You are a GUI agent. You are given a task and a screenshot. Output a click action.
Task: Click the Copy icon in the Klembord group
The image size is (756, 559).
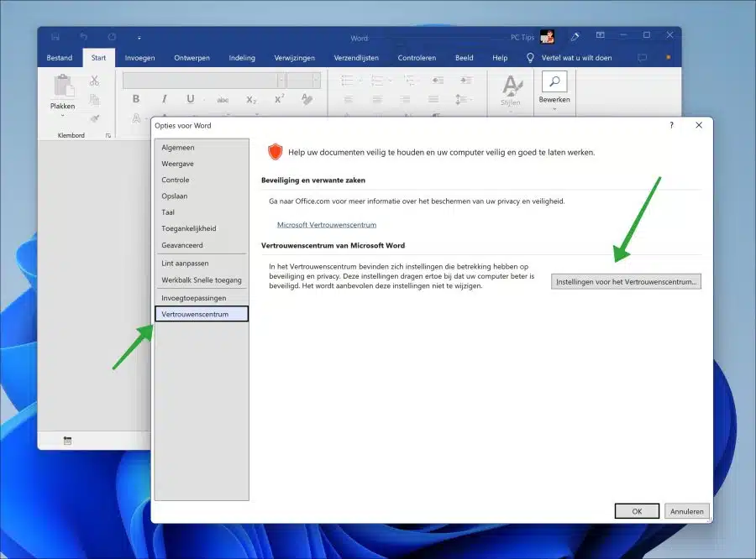94,99
